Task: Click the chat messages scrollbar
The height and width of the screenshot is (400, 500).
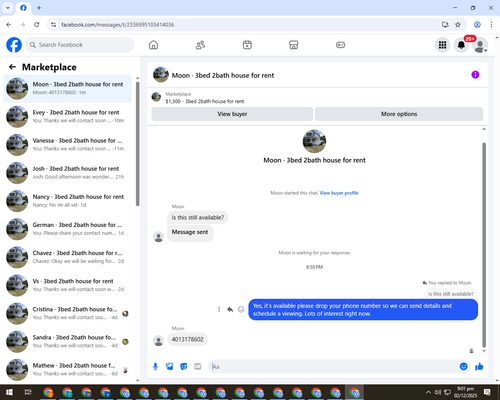Action: (x=484, y=245)
